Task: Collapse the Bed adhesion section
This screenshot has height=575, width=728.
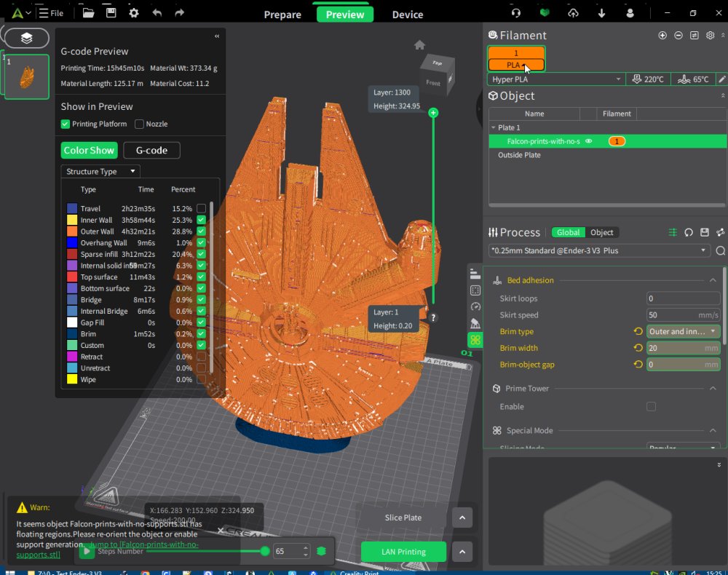Action: click(x=713, y=280)
